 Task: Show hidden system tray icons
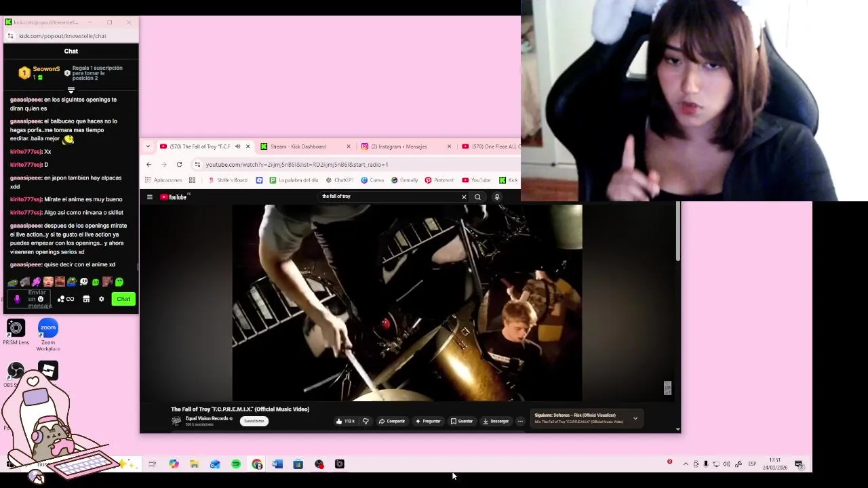tap(686, 464)
